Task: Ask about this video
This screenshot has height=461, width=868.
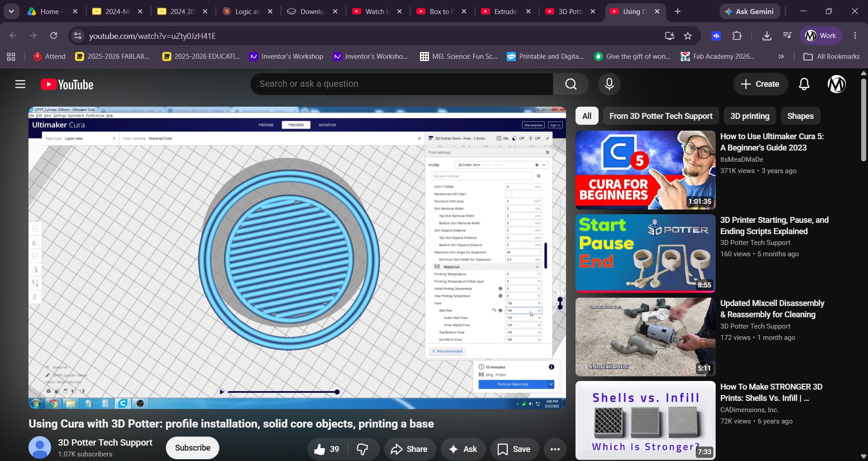Action: (463, 449)
